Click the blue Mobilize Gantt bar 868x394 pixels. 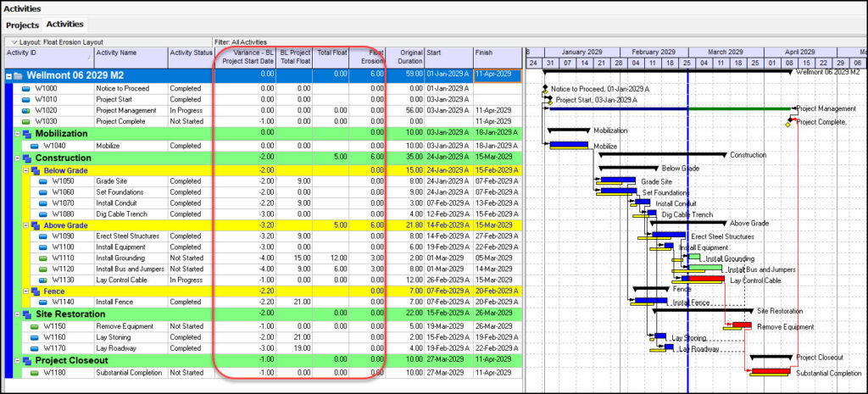(x=569, y=144)
